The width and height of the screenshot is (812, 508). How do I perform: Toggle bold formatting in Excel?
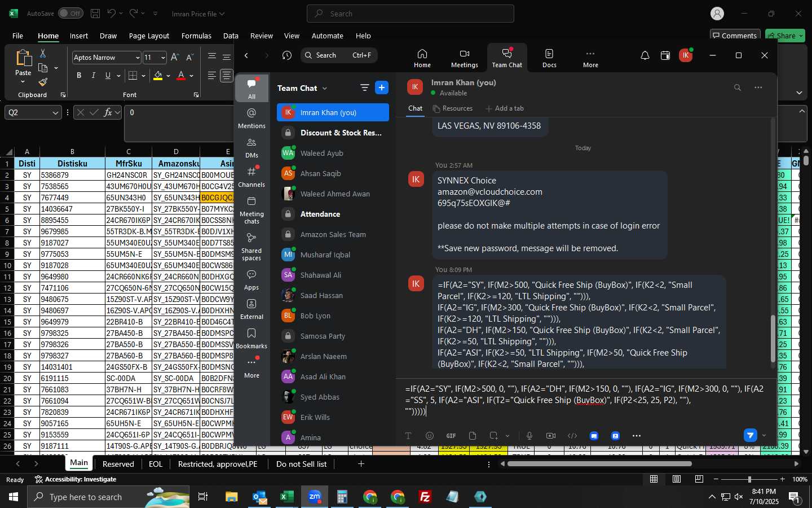tap(79, 76)
